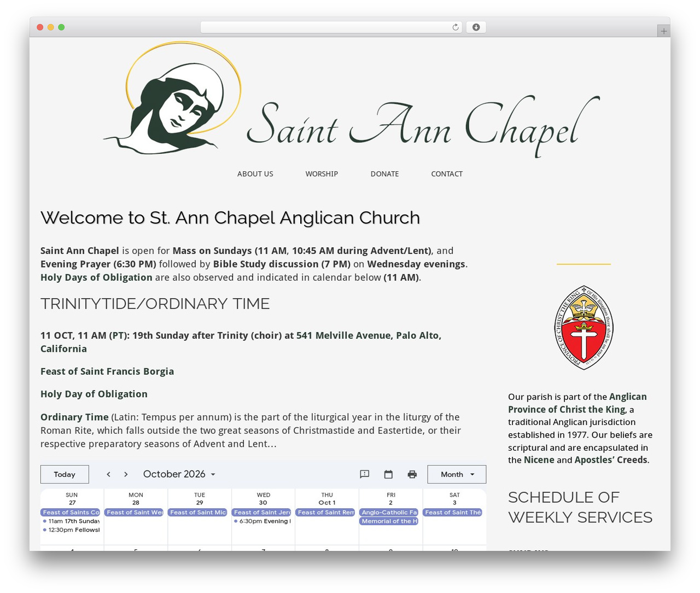
Task: Open the ABOUT US menu
Action: [x=255, y=174]
